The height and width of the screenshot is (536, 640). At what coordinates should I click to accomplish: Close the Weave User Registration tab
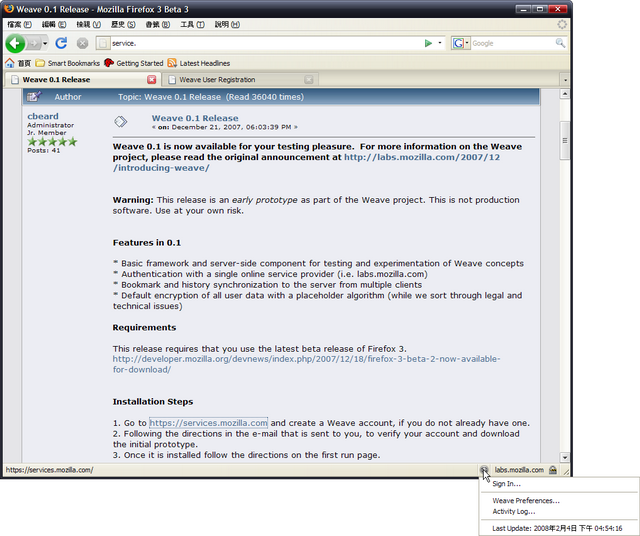[309, 80]
